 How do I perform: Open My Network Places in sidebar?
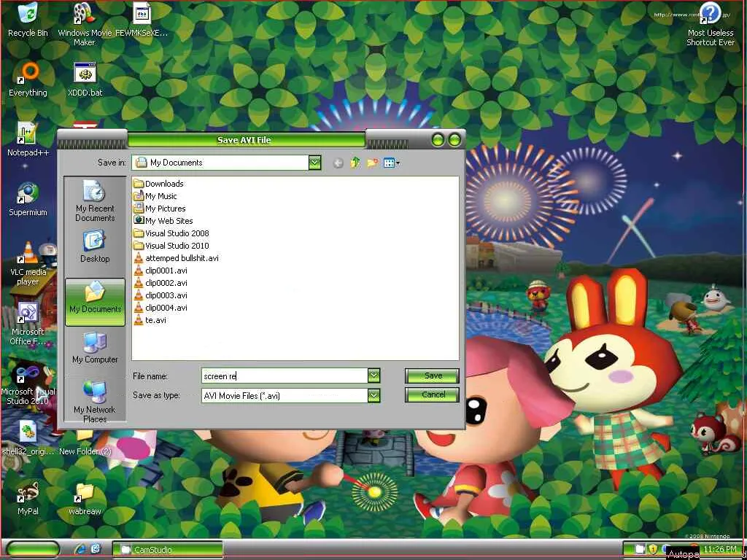95,402
